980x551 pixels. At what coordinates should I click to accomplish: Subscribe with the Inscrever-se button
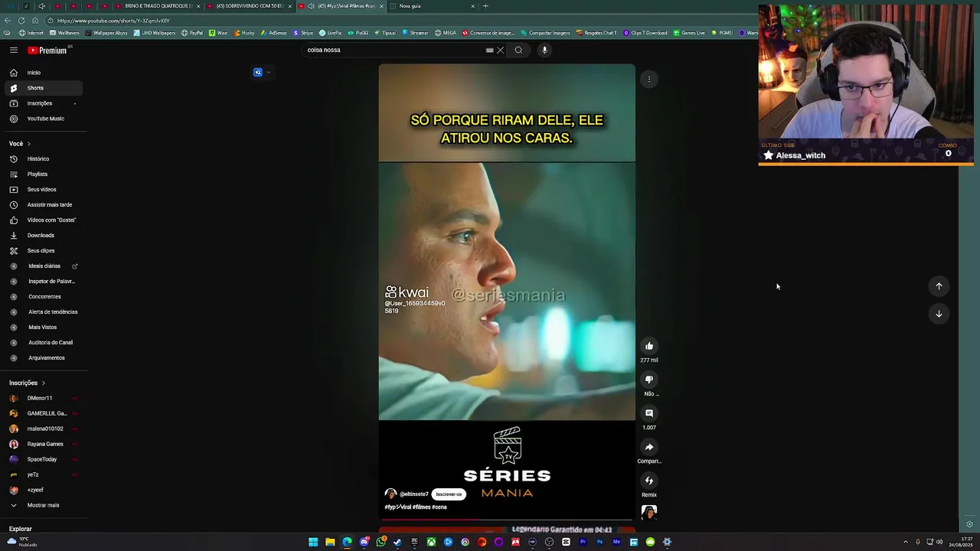click(x=449, y=494)
